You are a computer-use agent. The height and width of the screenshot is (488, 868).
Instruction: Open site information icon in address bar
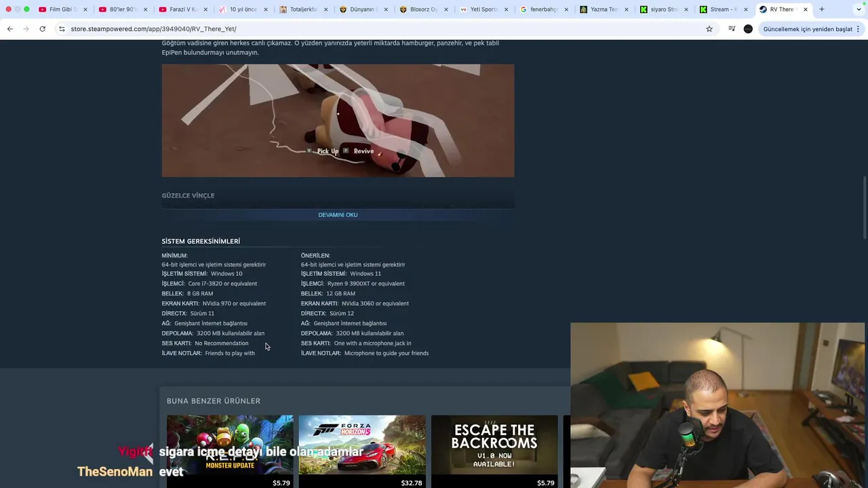click(62, 29)
